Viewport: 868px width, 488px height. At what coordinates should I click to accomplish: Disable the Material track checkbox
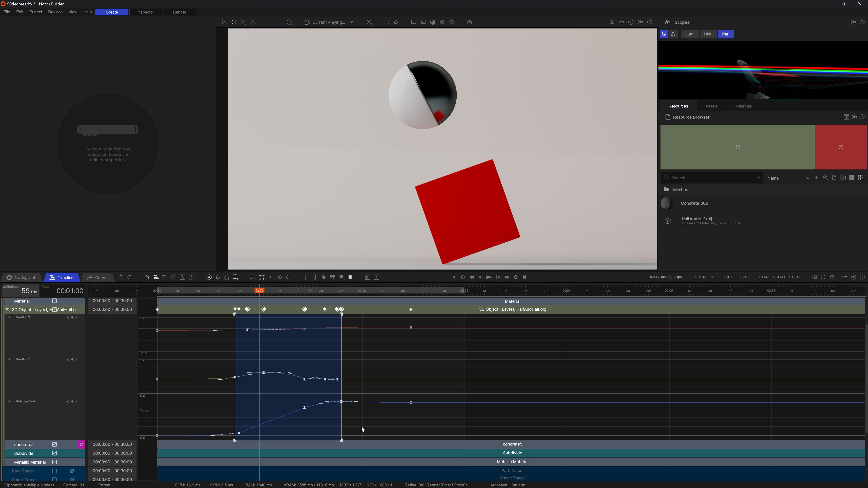[x=54, y=301]
